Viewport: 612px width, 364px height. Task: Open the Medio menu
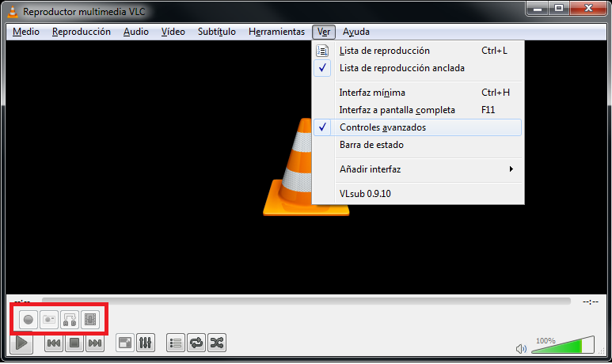[x=26, y=32]
